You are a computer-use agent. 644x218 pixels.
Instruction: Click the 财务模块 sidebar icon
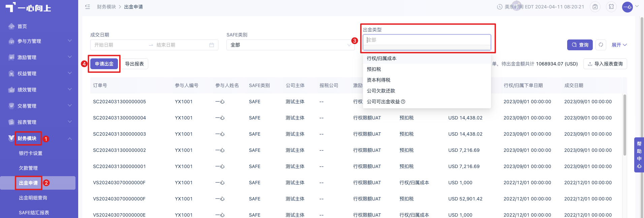pos(11,138)
